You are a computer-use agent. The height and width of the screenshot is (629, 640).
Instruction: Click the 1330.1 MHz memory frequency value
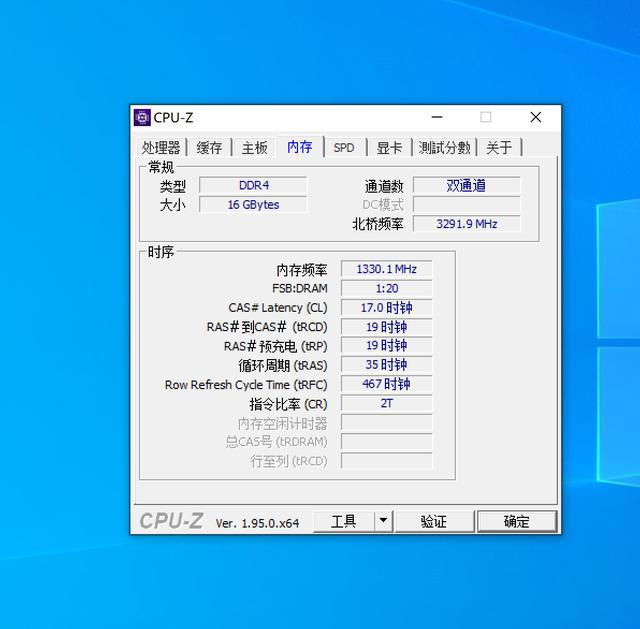coord(386,269)
